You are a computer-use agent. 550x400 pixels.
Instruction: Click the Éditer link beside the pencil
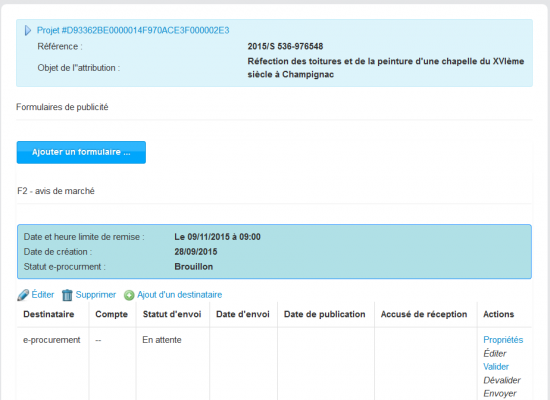click(x=43, y=295)
